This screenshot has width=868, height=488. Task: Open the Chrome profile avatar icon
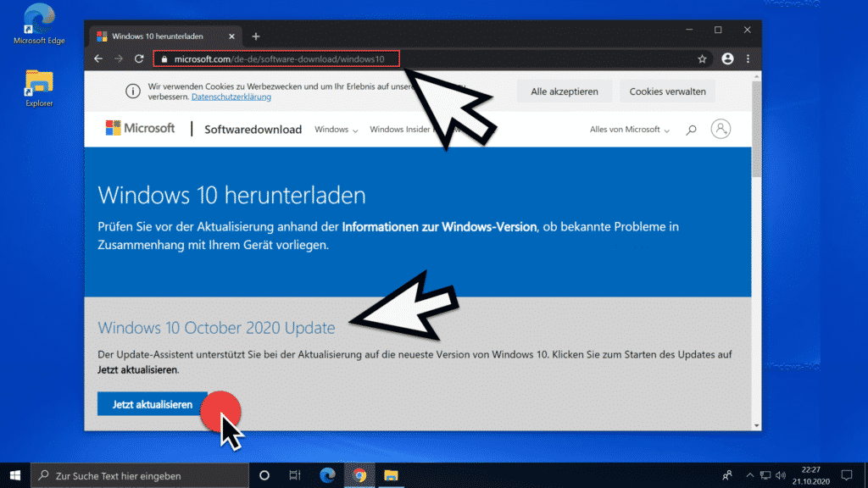pyautogui.click(x=727, y=58)
